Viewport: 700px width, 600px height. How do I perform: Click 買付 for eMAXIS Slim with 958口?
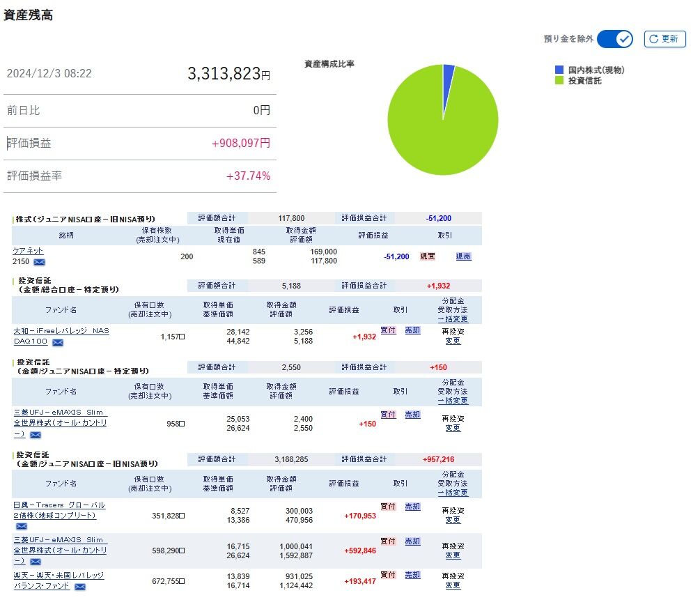388,415
